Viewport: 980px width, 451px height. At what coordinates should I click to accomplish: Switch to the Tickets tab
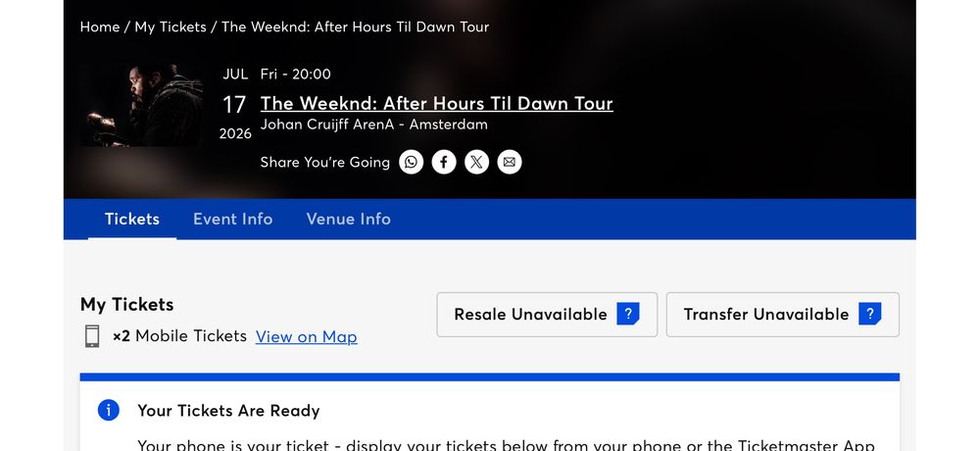(132, 219)
